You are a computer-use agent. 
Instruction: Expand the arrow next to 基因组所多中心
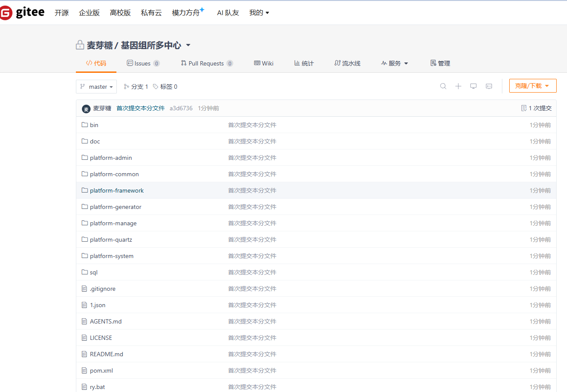(x=188, y=45)
